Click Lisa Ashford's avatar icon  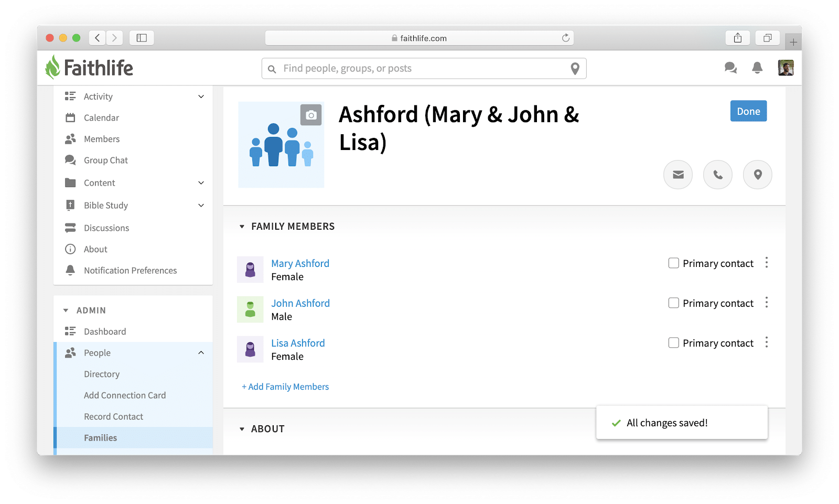coord(250,349)
